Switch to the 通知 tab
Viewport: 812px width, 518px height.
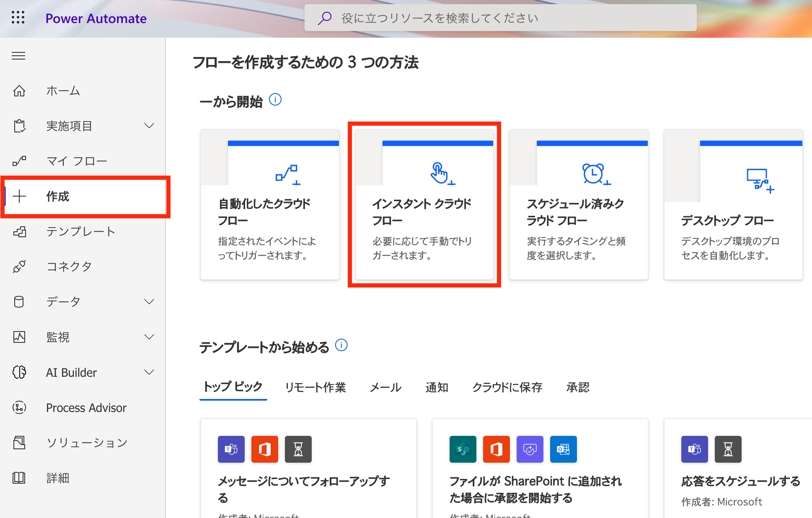click(437, 387)
